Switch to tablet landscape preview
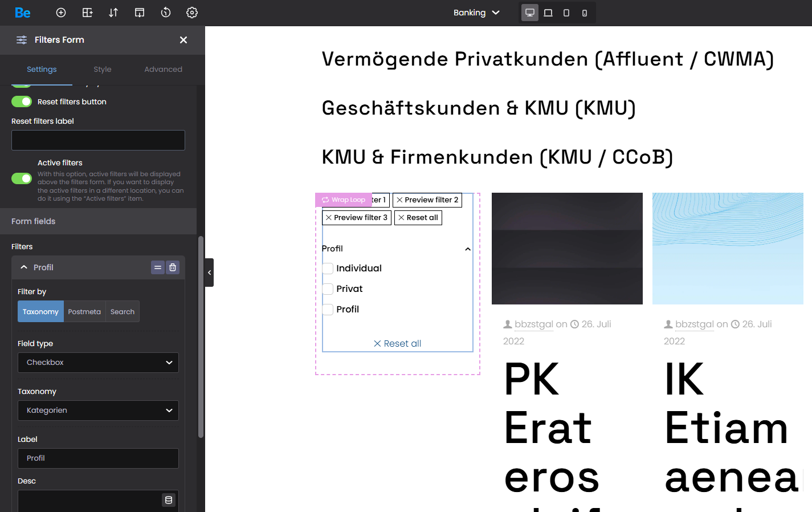Screen dimensions: 812x512 click(548, 13)
